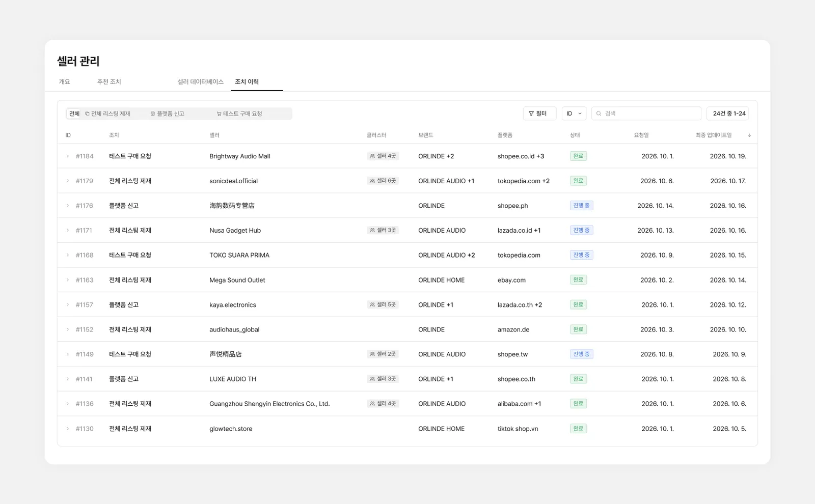Go to the 추천 조치 tab
815x504 pixels.
pos(109,81)
